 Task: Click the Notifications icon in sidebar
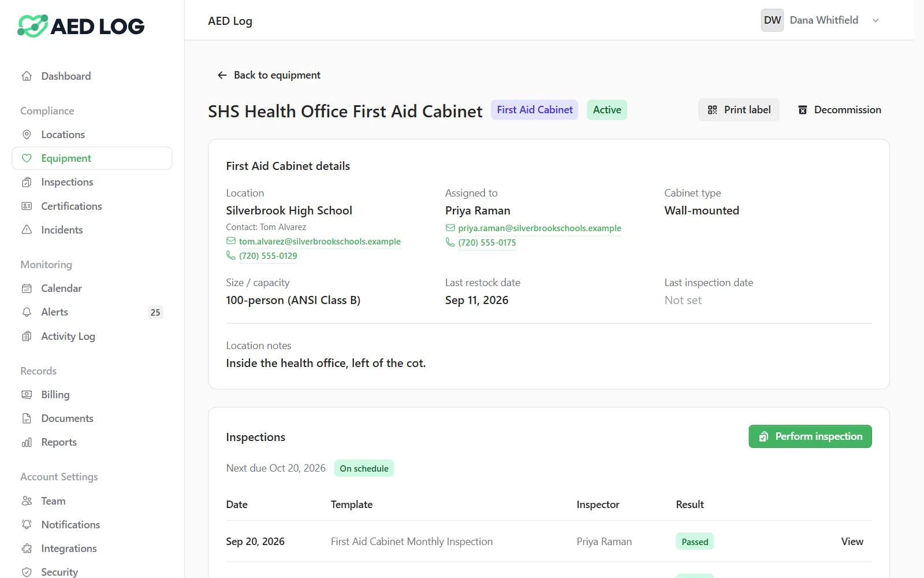27,525
